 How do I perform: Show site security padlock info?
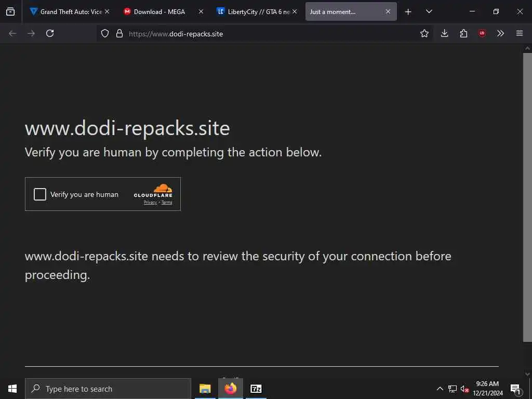119,33
